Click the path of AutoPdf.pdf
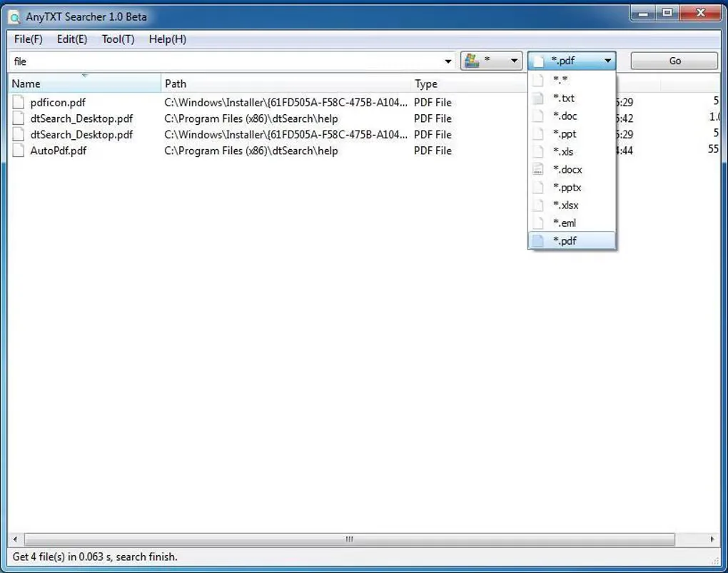728x573 pixels. tap(251, 151)
